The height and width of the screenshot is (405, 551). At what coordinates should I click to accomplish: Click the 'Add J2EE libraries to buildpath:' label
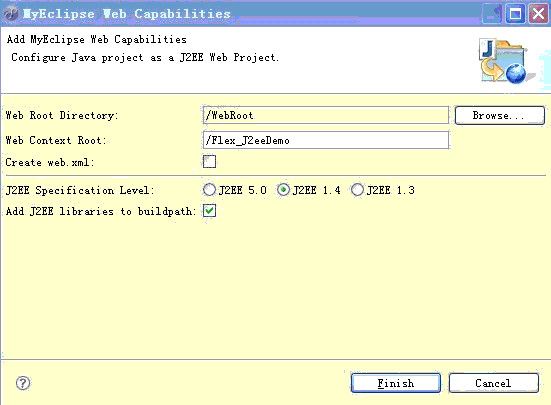click(x=101, y=211)
